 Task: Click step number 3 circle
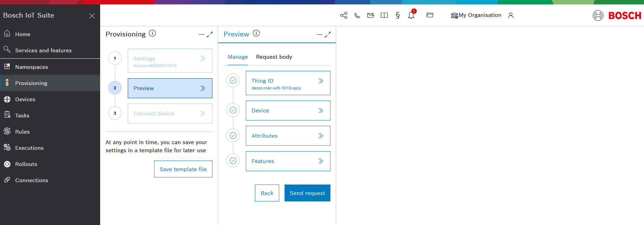click(x=115, y=113)
